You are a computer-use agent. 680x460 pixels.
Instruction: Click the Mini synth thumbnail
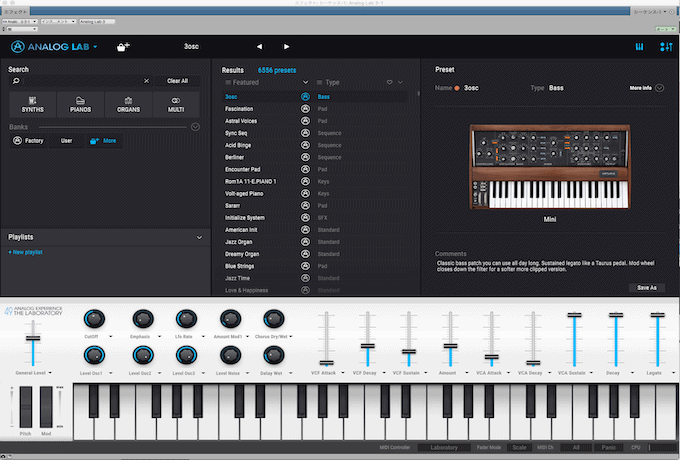coord(550,167)
